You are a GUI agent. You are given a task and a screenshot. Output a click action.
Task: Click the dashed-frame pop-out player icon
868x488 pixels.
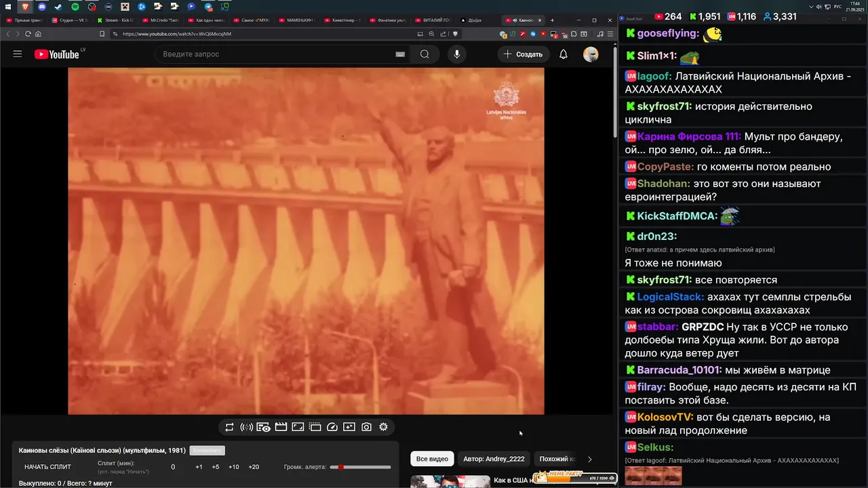click(x=315, y=427)
